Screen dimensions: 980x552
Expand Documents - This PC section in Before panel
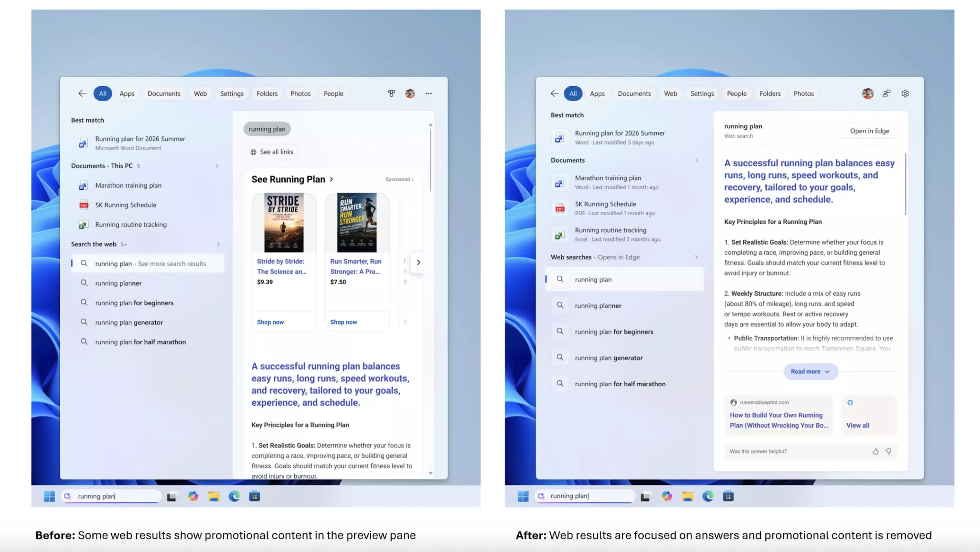(217, 166)
